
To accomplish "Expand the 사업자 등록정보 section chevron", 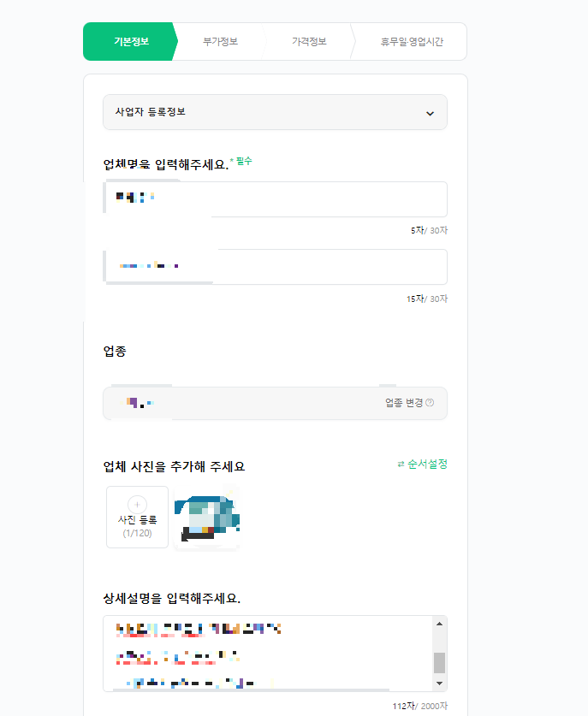I will [431, 112].
